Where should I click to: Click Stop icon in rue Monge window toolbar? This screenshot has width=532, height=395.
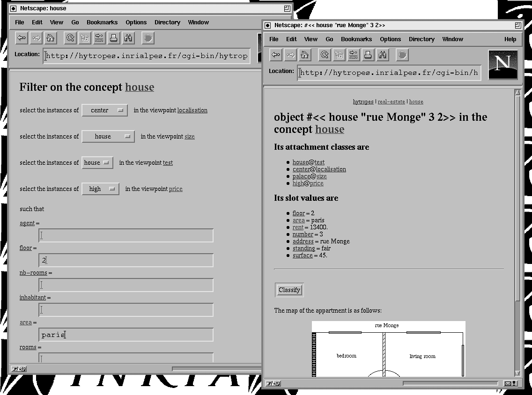[402, 55]
